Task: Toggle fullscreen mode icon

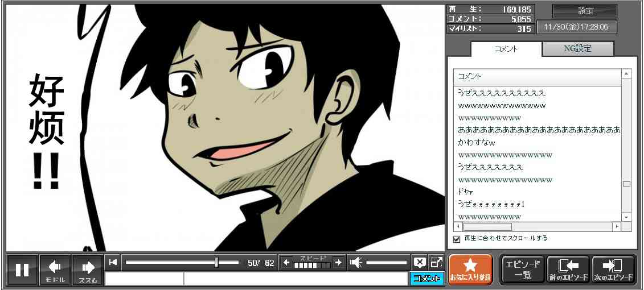Action: click(436, 262)
